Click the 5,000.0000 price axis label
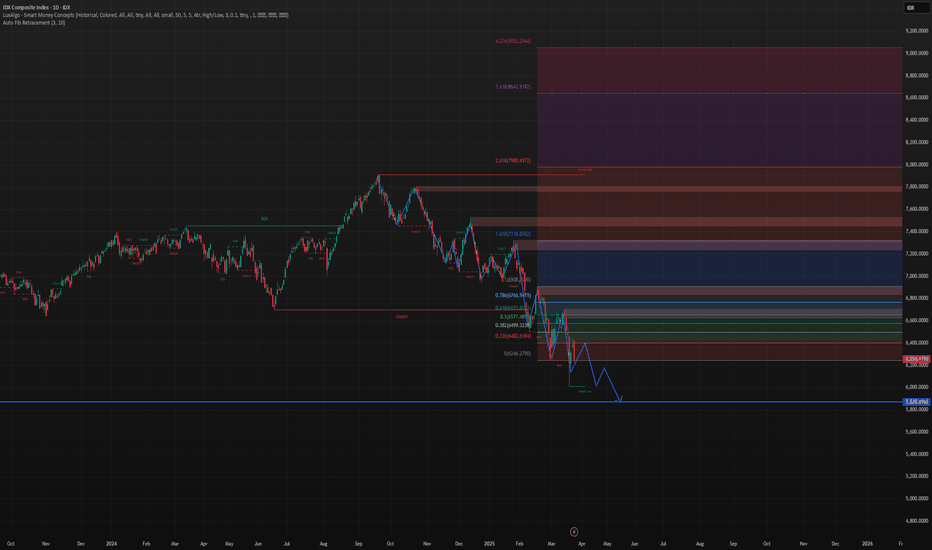 pyautogui.click(x=917, y=498)
